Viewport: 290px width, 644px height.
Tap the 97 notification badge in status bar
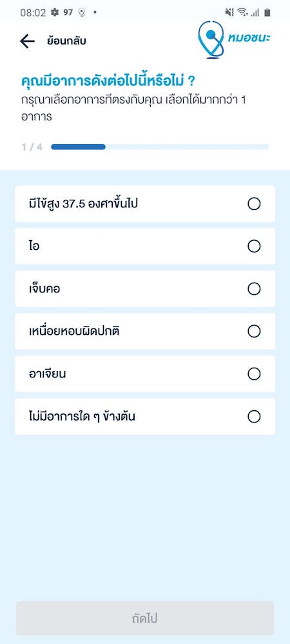point(68,12)
